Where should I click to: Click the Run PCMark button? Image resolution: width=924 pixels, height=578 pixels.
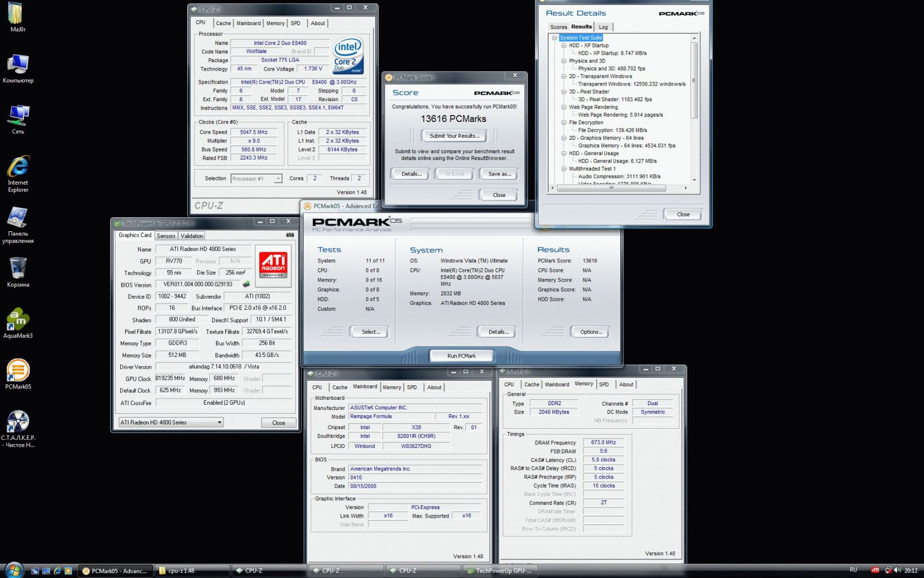pyautogui.click(x=461, y=356)
